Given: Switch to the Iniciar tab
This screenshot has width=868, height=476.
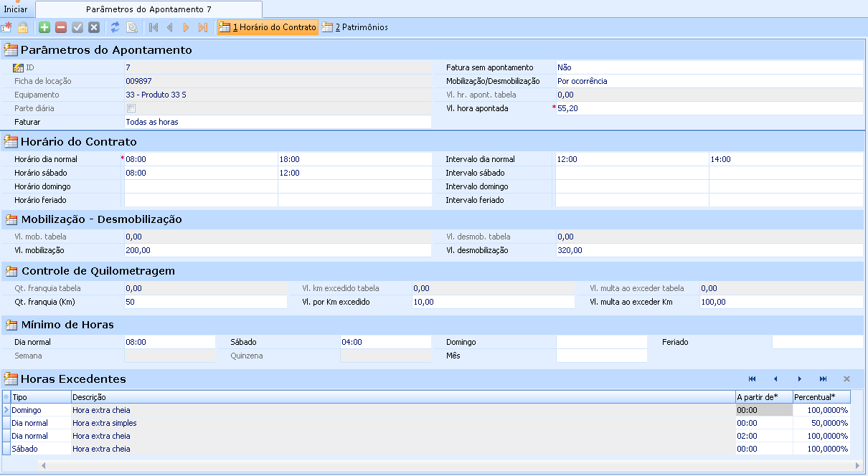Looking at the screenshot, I should coord(16,9).
